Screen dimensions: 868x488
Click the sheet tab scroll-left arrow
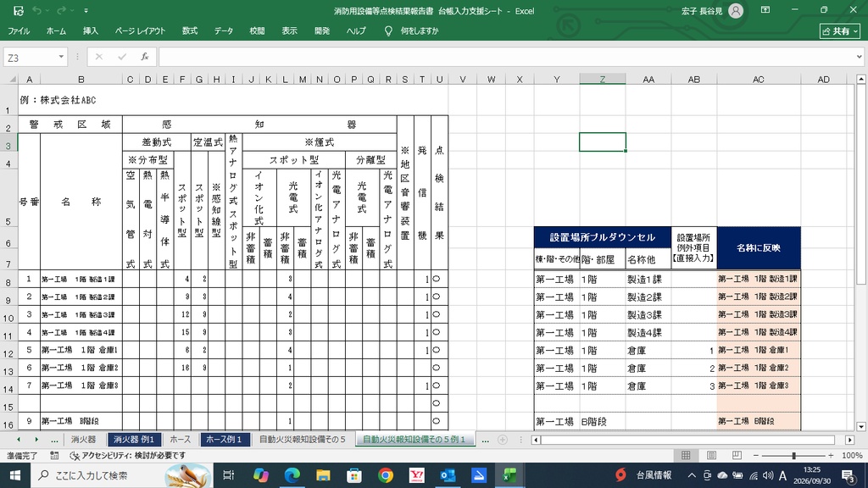pyautogui.click(x=19, y=440)
